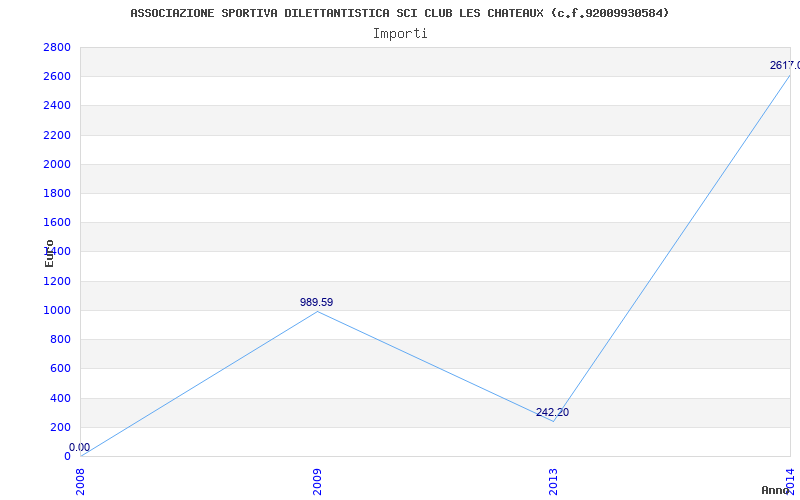Click the 1200 y-axis tick label
The height and width of the screenshot is (500, 800).
[57, 281]
